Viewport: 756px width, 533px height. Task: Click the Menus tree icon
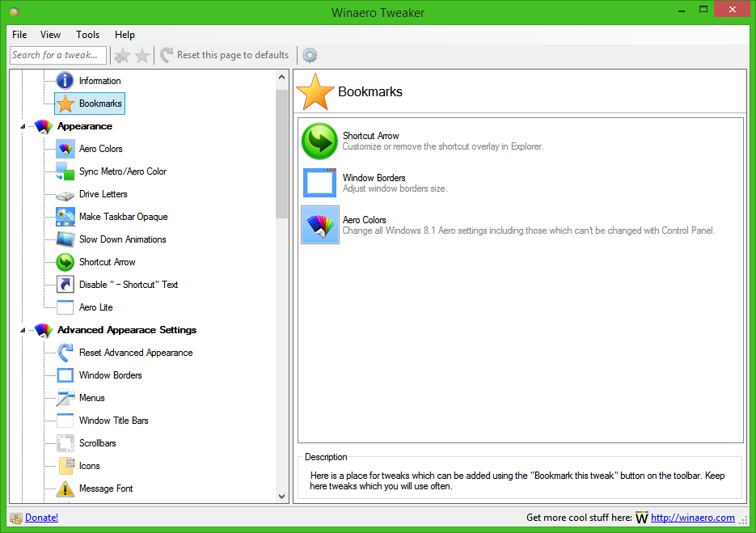(x=65, y=398)
